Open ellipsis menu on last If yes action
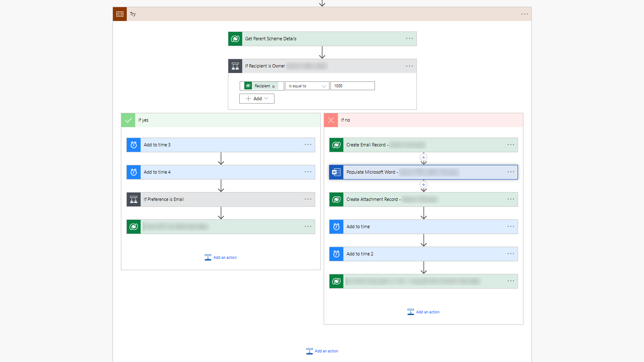 coord(308,227)
